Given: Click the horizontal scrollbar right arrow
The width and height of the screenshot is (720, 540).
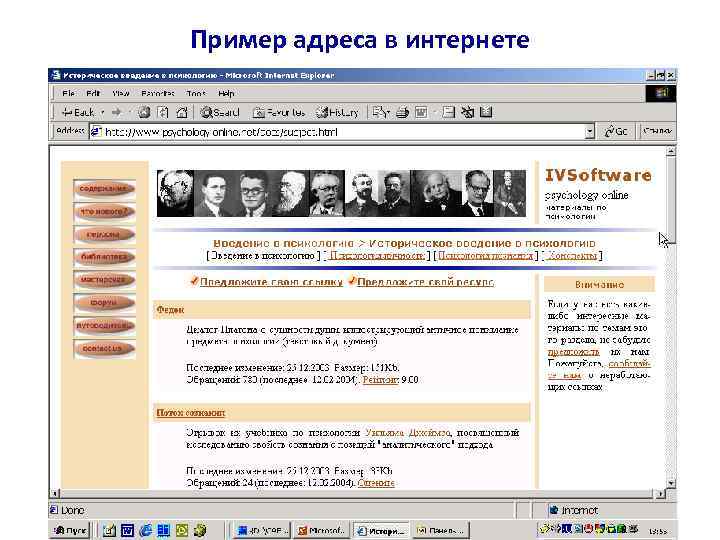Looking at the screenshot, I should point(660,494).
